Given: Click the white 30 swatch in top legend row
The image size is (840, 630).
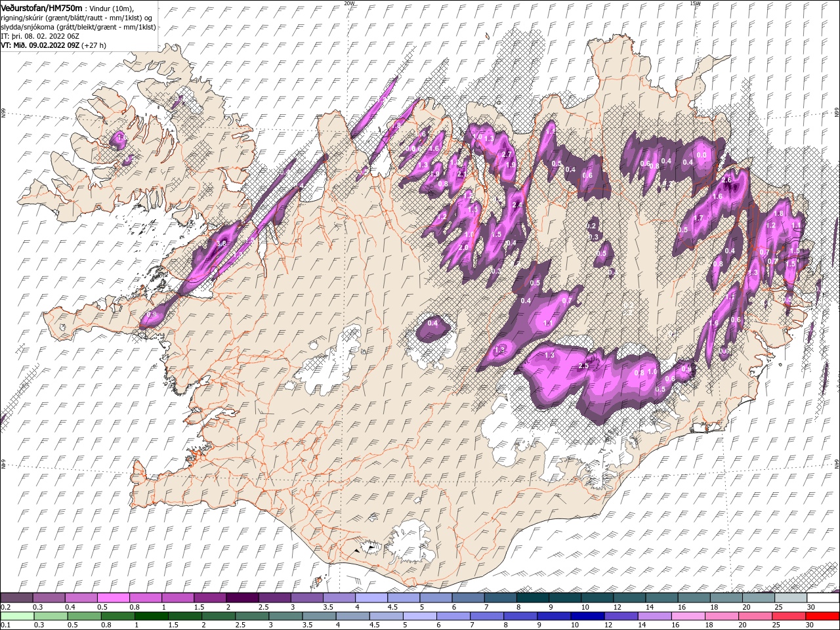Looking at the screenshot, I should coord(823,597).
